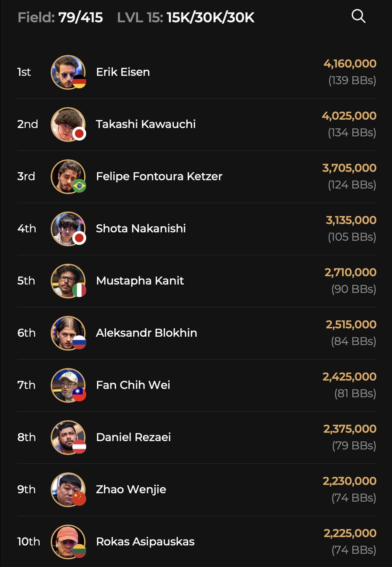Select the 4th place rank label
Viewport: 392px width, 567px height.
click(27, 229)
